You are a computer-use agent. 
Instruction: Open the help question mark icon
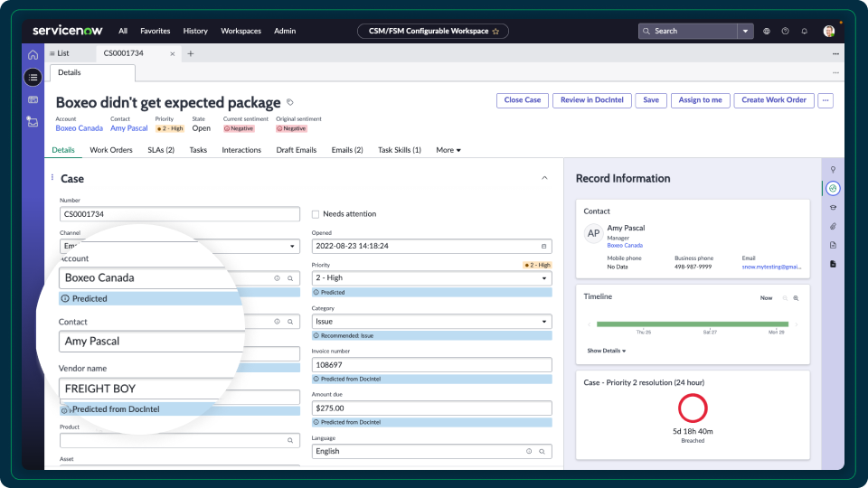[x=785, y=31]
